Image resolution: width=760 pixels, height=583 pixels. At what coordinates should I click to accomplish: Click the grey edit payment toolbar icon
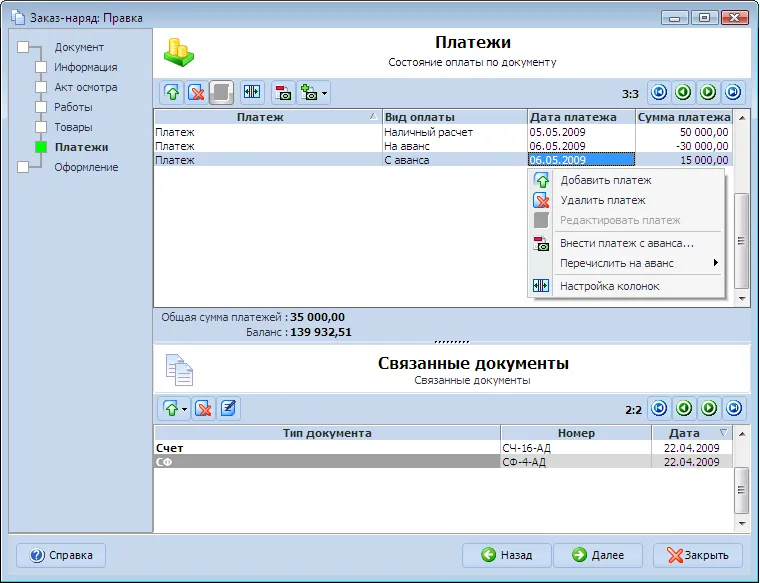tap(221, 92)
